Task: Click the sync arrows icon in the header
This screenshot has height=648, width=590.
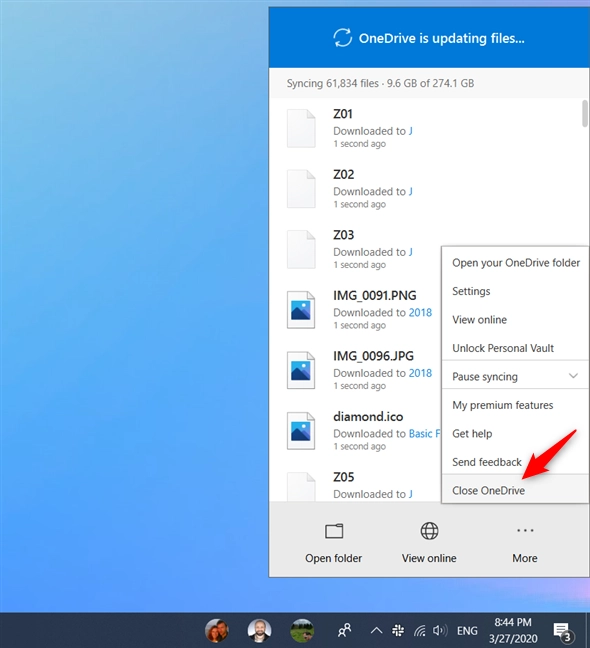Action: (343, 38)
